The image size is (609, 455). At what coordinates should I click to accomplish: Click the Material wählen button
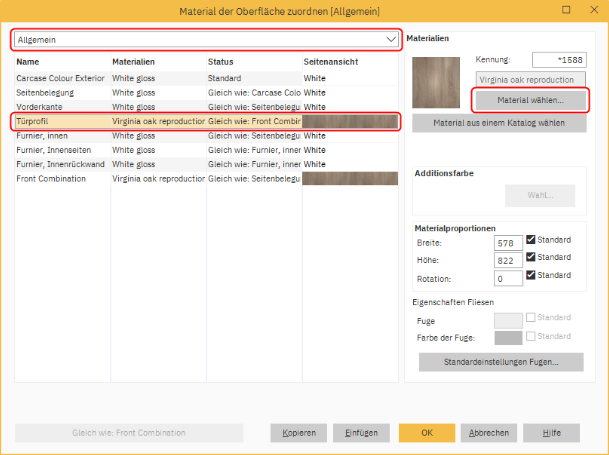click(530, 101)
